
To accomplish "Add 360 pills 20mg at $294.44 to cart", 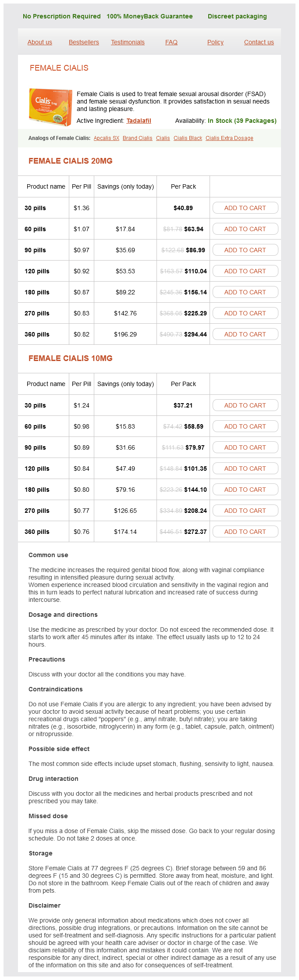I will pos(245,334).
